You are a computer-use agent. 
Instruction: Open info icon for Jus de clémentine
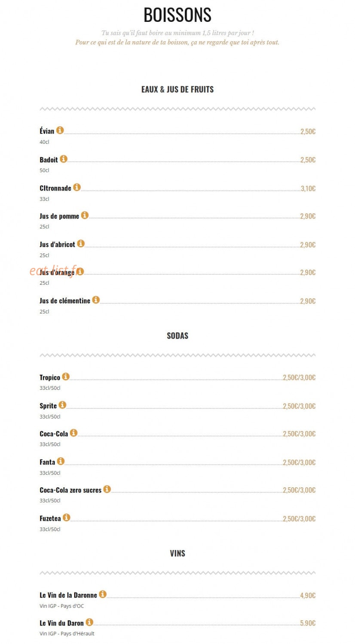[x=96, y=300]
